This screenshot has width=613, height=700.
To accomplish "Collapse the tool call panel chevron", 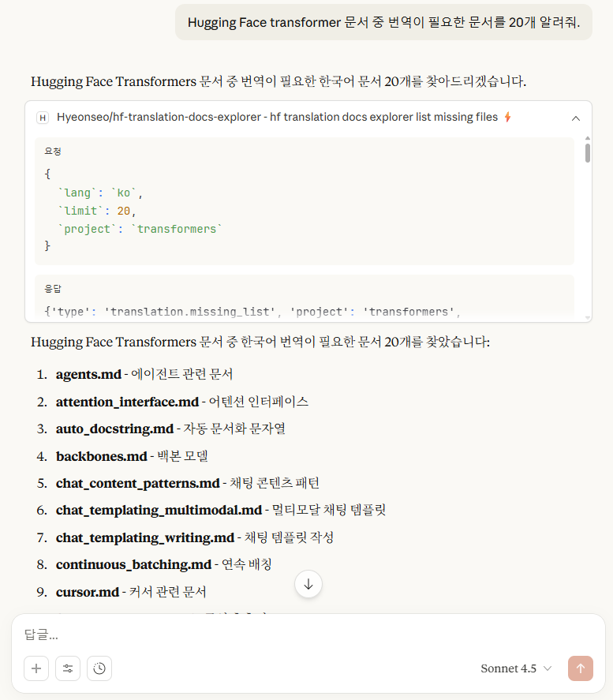I will (x=575, y=118).
